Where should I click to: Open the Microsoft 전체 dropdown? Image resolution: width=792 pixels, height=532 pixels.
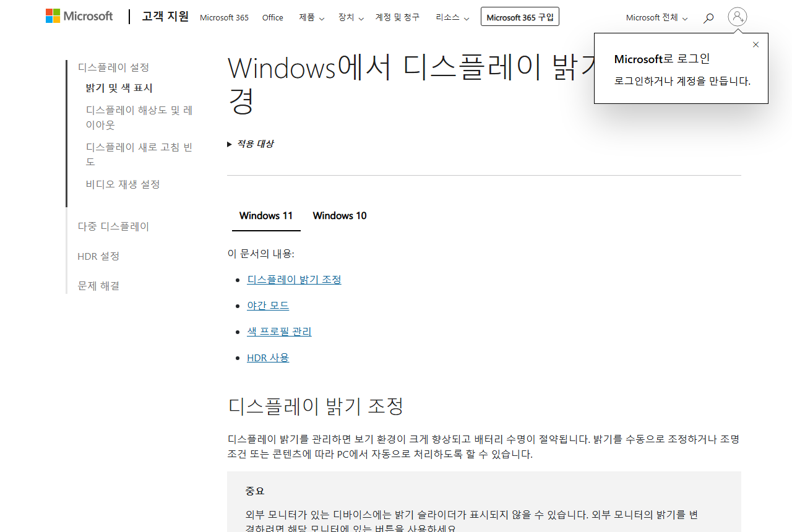coord(656,17)
